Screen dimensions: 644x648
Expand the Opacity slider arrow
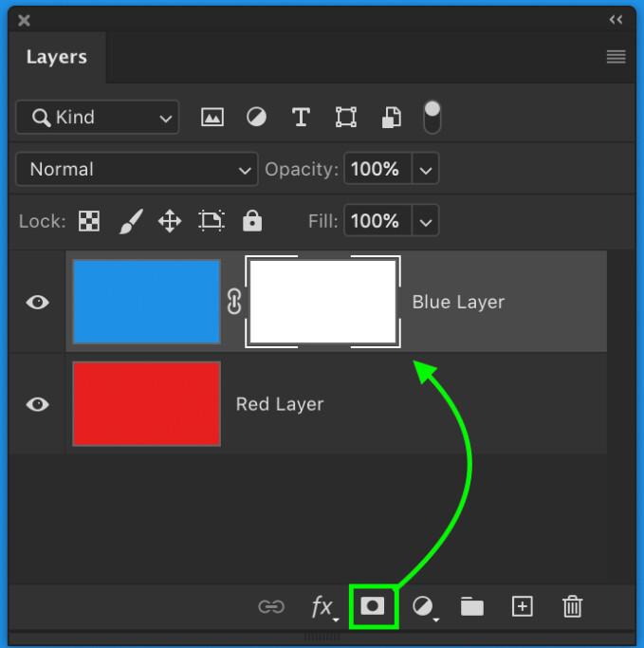426,169
